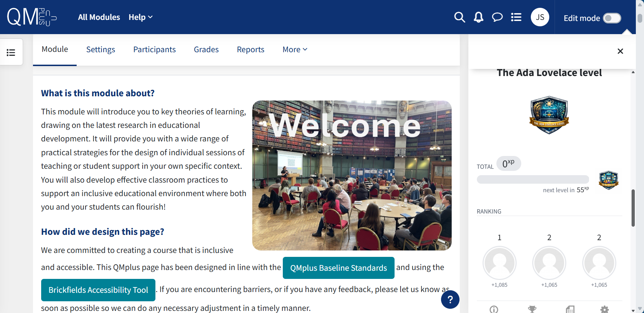Viewport: 644px width, 313px height.
Task: Open the Level Up info icon
Action: pyautogui.click(x=494, y=309)
